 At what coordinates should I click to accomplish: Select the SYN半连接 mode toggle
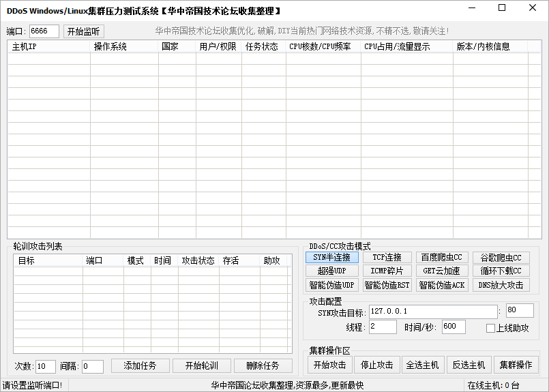pos(331,258)
